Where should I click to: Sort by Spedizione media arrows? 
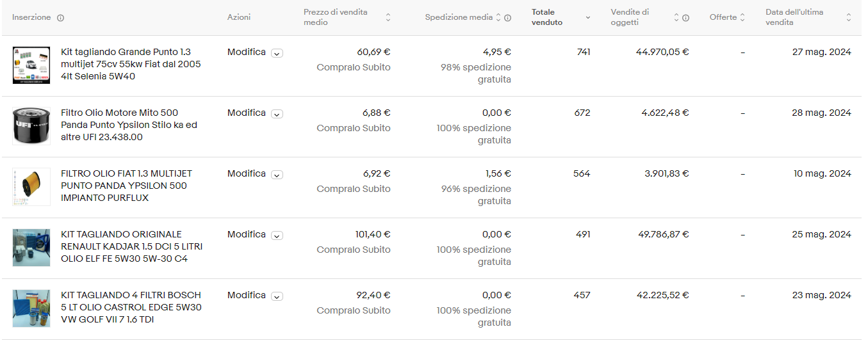click(498, 18)
